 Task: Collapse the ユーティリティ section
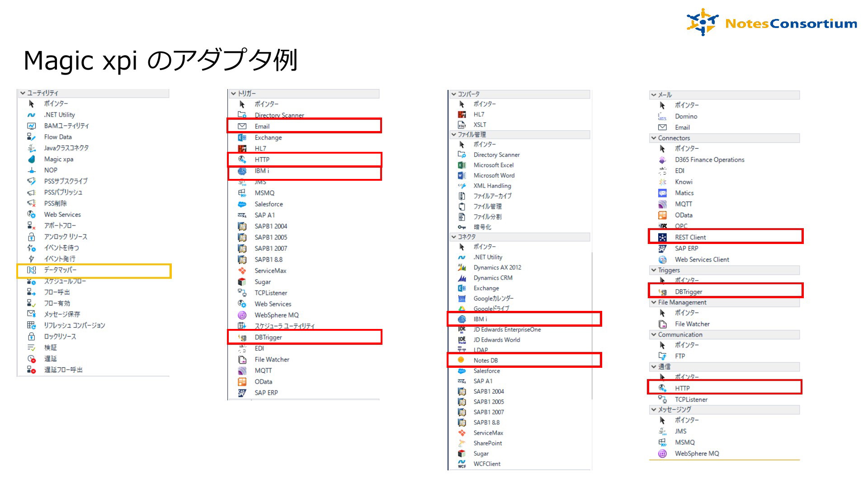click(23, 93)
